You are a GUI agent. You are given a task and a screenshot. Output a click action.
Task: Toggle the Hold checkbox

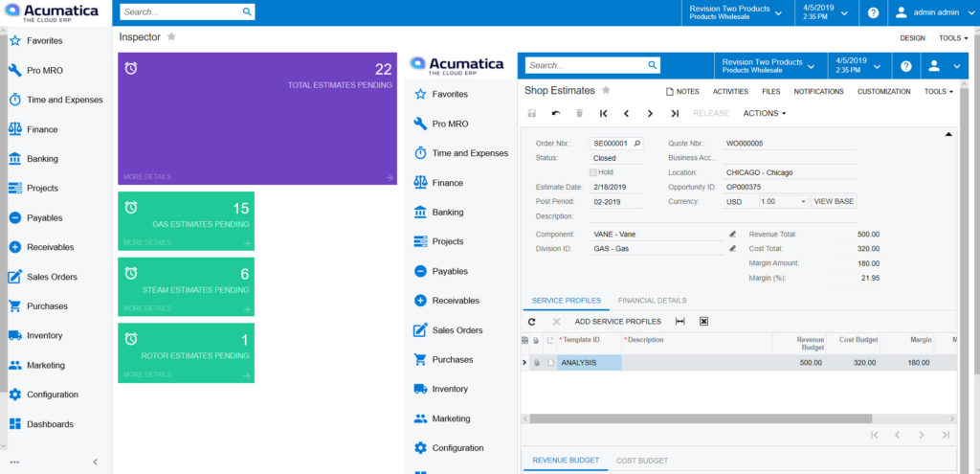point(593,172)
